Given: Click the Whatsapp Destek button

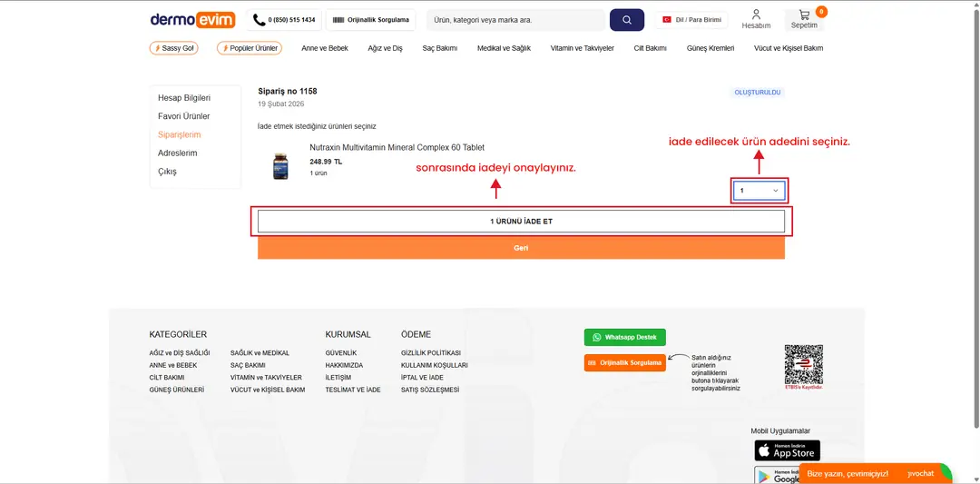Looking at the screenshot, I should pos(624,337).
